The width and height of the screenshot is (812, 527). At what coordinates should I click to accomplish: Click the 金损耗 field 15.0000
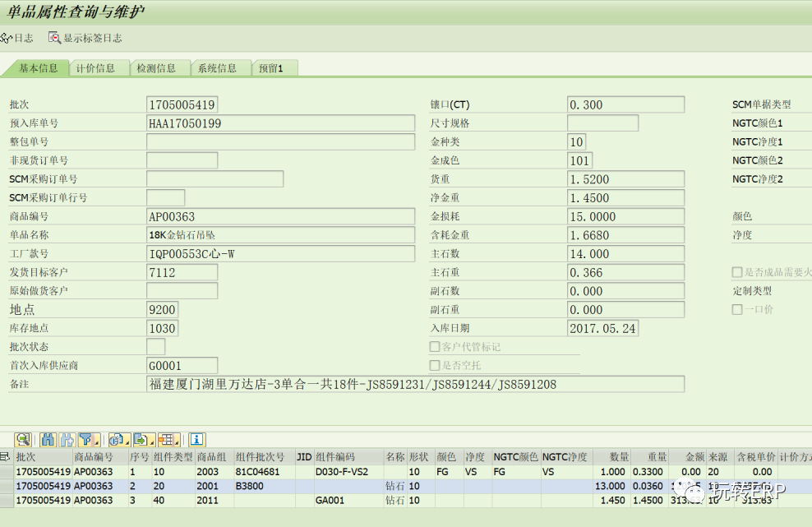tap(625, 216)
